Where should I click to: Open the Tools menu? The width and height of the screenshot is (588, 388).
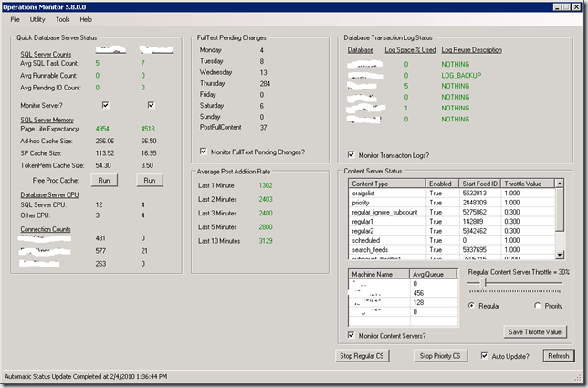click(63, 19)
